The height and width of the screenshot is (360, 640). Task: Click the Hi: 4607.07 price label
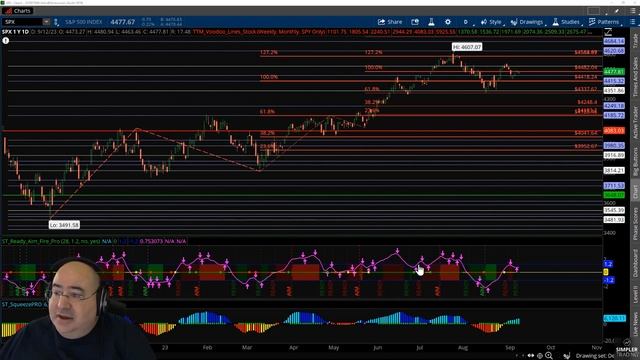tap(467, 47)
